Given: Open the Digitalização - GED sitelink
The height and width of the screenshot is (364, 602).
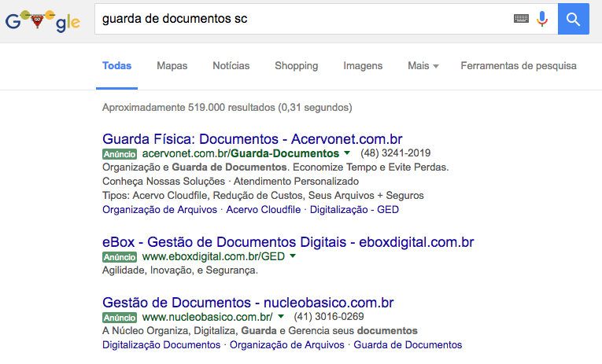Looking at the screenshot, I should [x=354, y=210].
